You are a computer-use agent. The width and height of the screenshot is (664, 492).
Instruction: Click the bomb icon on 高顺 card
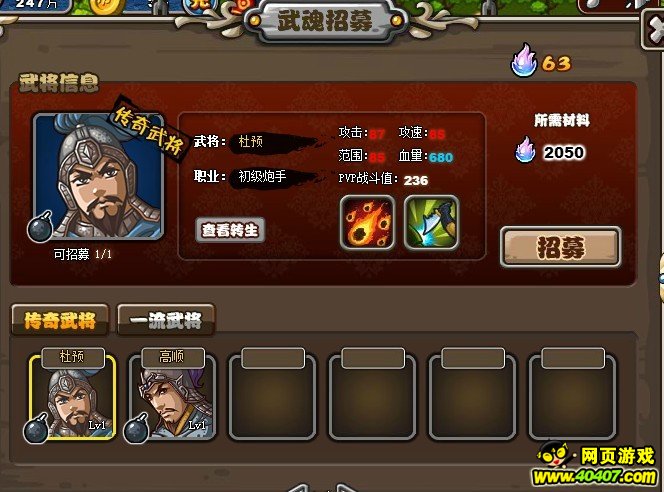[136, 428]
